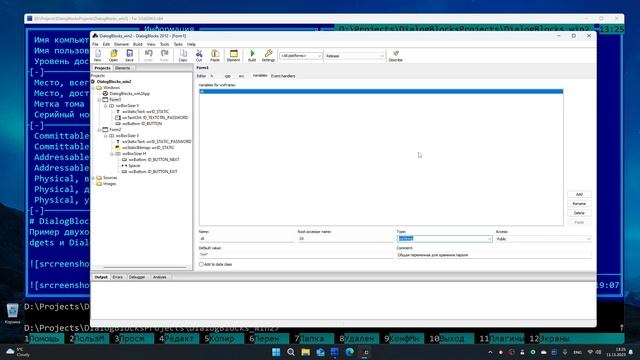This screenshot has width=640, height=360.
Task: Switch to the Variables tab
Action: [x=260, y=76]
